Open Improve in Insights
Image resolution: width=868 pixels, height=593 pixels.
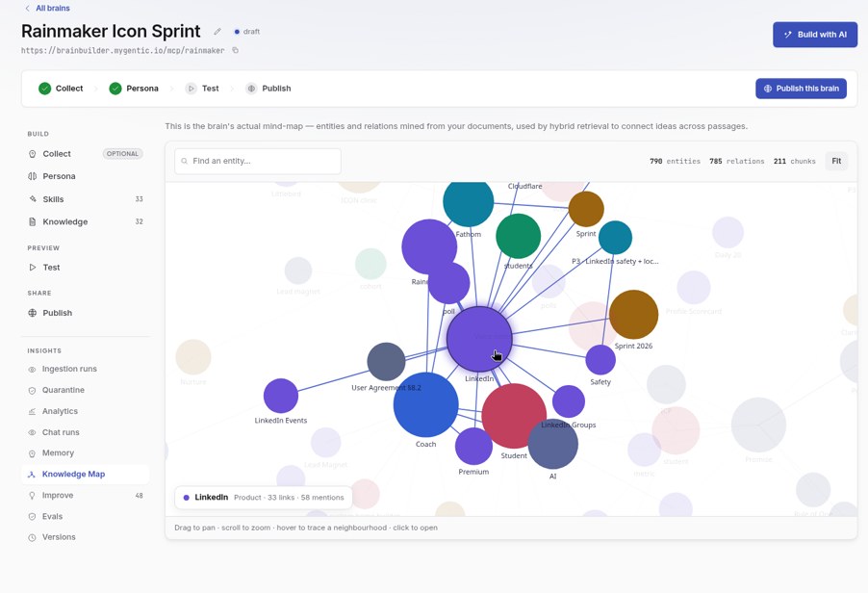(86, 495)
